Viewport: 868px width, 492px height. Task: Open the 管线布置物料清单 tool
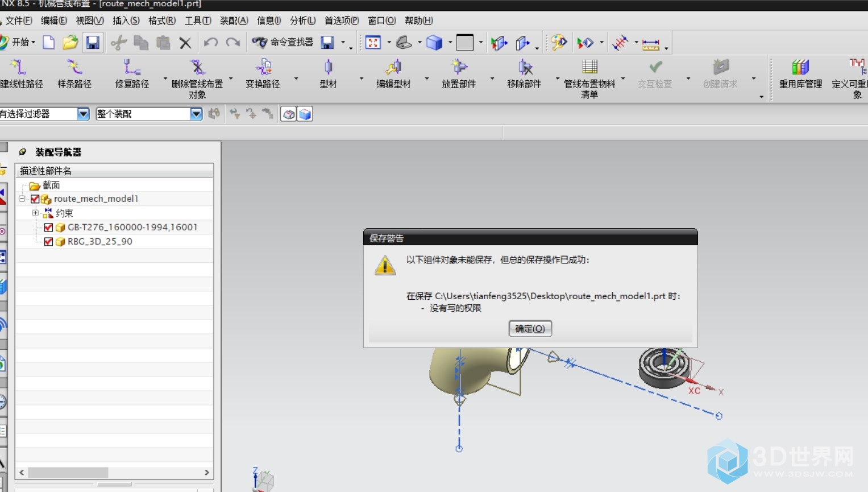(x=589, y=79)
